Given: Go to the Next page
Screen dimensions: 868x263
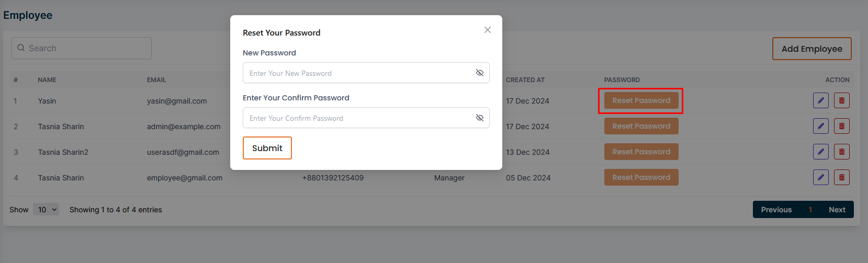Looking at the screenshot, I should [x=837, y=210].
